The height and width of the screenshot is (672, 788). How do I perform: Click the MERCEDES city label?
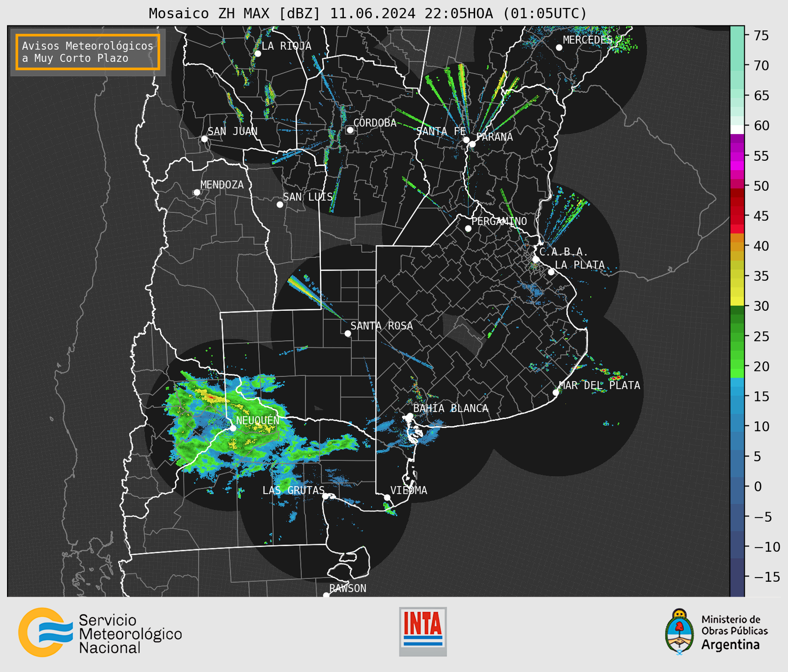point(588,40)
